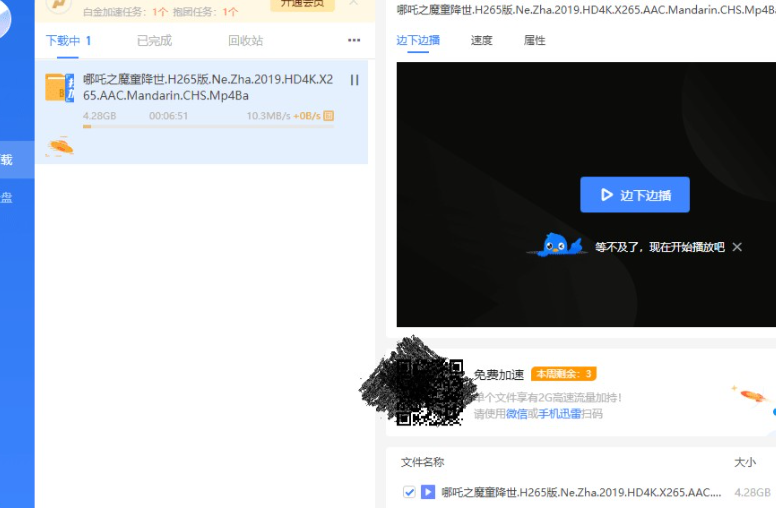Click the folder icon of the download task
Screen dimensions: 776x508
coord(59,88)
